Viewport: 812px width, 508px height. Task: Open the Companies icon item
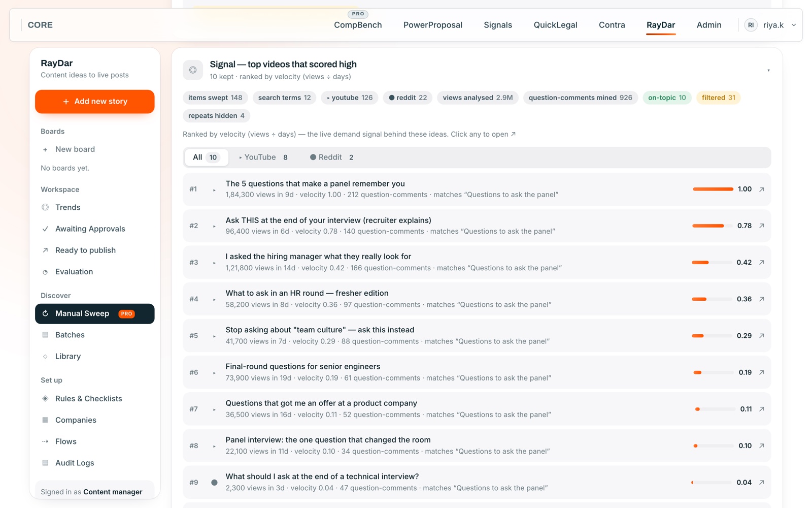tap(45, 420)
